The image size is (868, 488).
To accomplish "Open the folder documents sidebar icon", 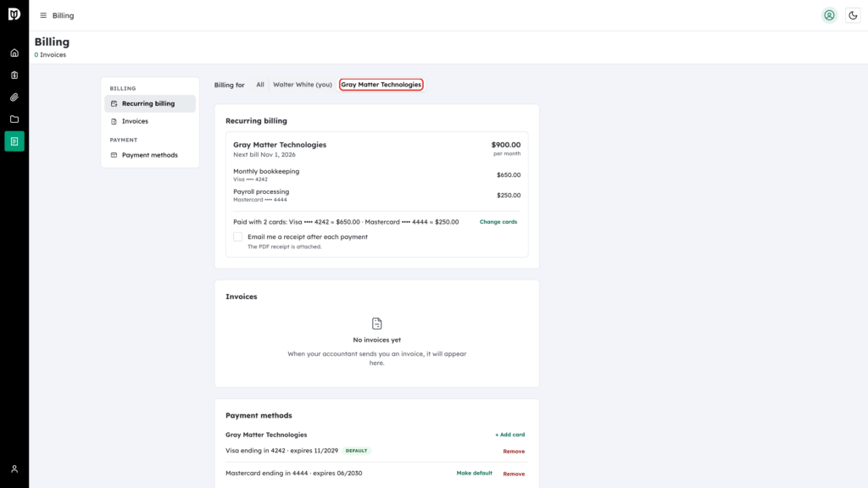I will pos(14,119).
